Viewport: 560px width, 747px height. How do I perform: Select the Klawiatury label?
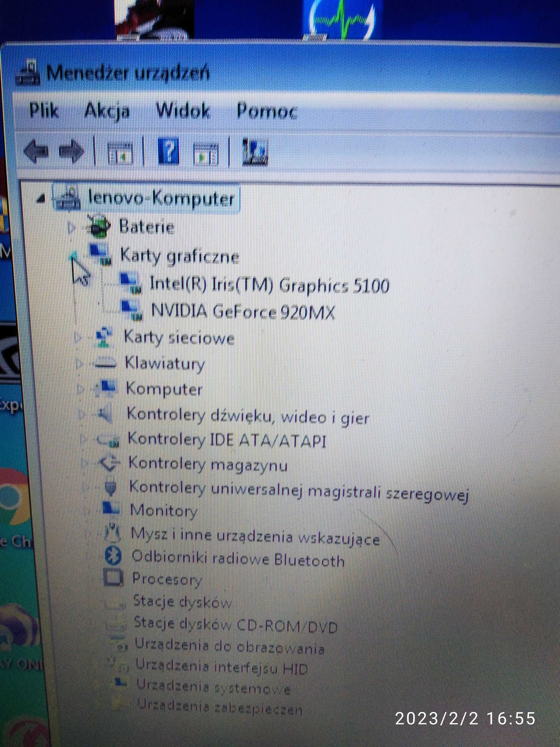pos(165,364)
